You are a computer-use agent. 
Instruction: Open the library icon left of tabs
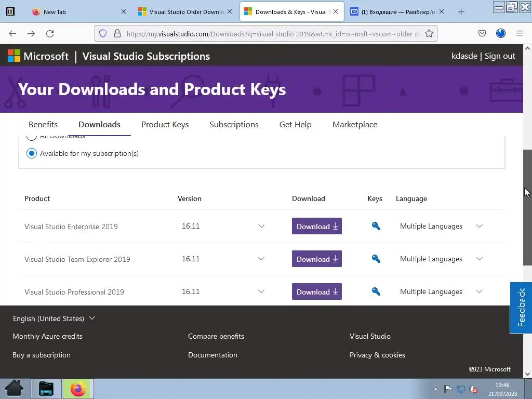pyautogui.click(x=10, y=11)
